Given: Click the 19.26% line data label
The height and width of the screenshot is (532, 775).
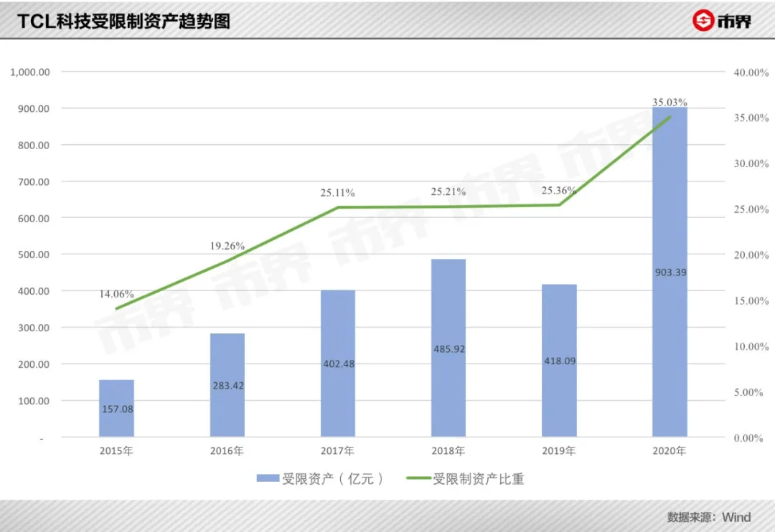Looking at the screenshot, I should pyautogui.click(x=227, y=246).
